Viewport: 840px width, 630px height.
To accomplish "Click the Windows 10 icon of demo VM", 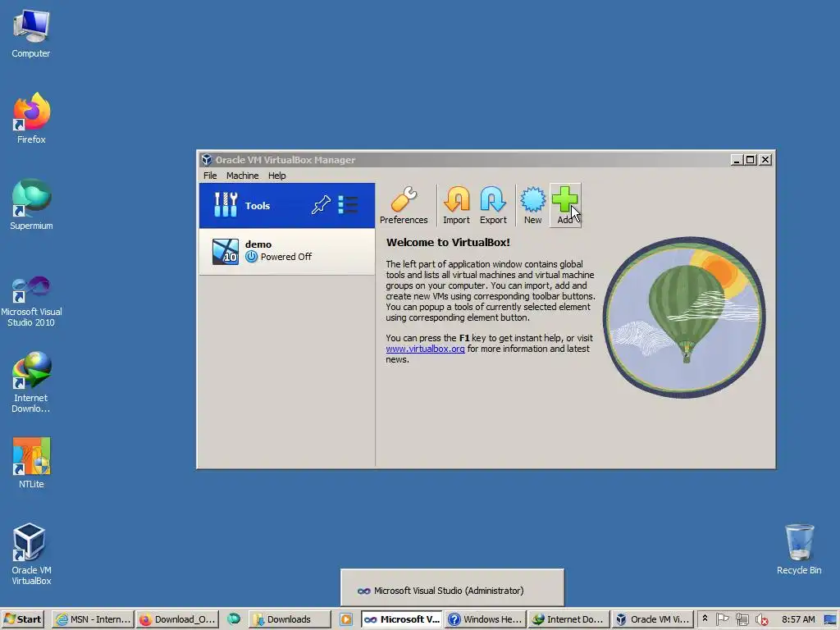I will [x=225, y=251].
